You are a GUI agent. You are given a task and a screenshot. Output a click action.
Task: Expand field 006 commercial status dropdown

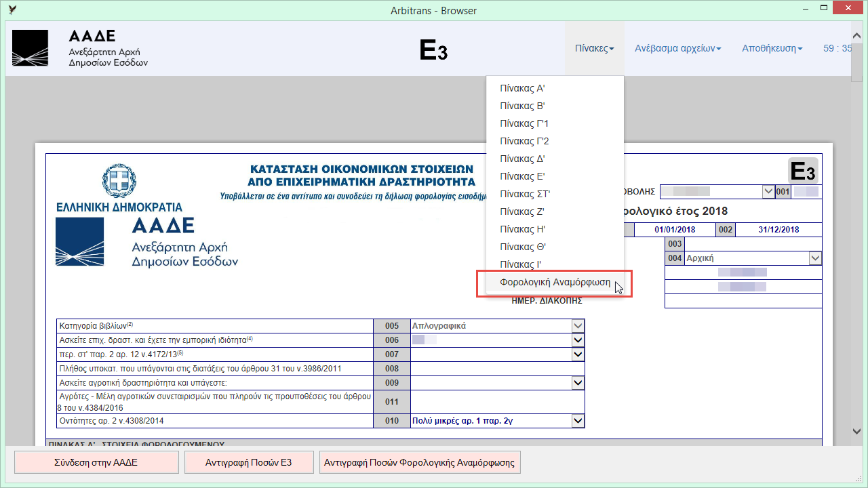coord(578,340)
